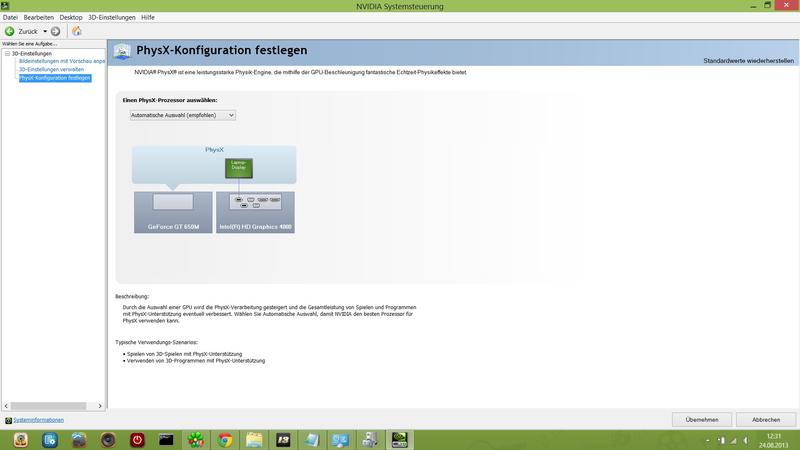Open the Bearbeiten menu
This screenshot has height=450, width=800.
[x=38, y=17]
